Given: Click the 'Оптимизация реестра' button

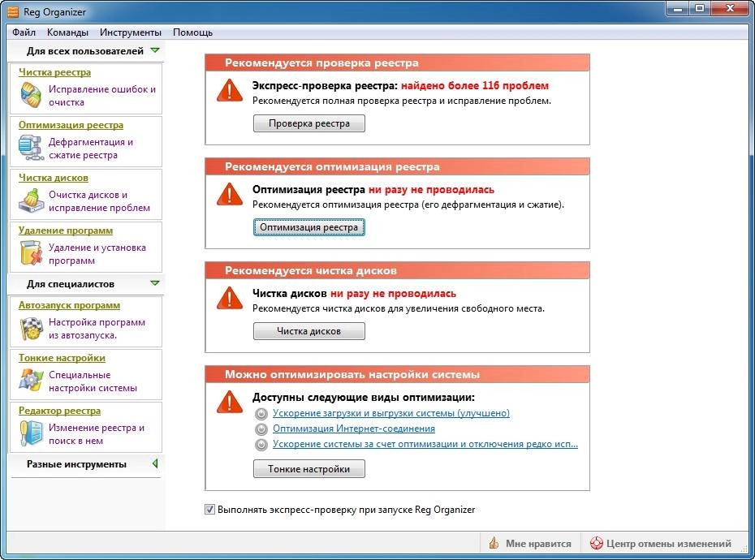Looking at the screenshot, I should tap(309, 227).
